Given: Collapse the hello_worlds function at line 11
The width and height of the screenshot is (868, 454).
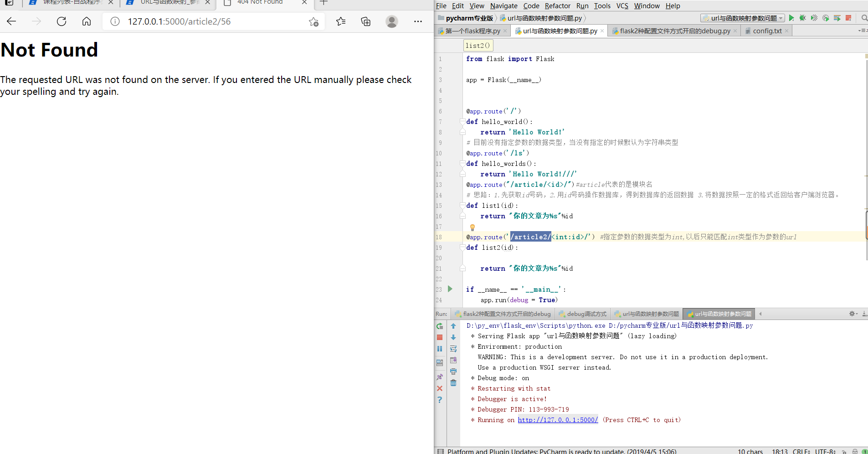Looking at the screenshot, I should pyautogui.click(x=462, y=164).
